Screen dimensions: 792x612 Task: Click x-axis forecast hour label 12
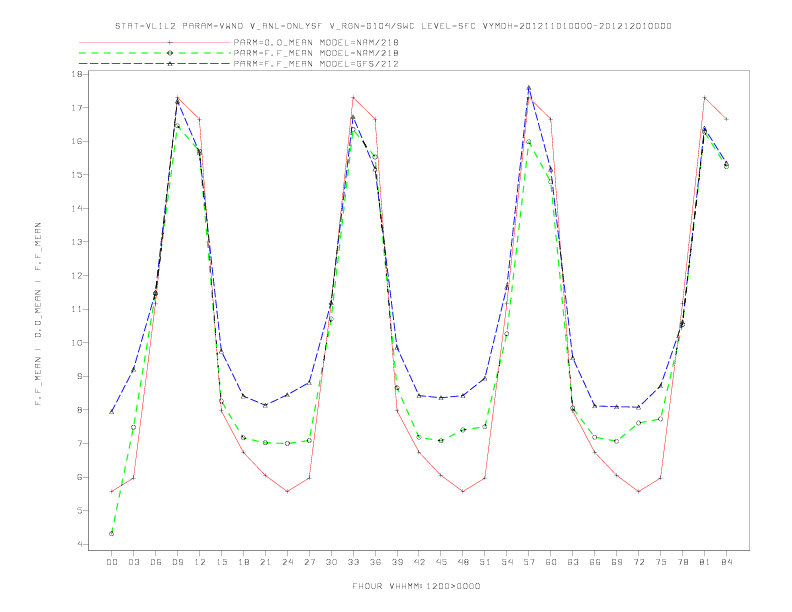[x=200, y=562]
